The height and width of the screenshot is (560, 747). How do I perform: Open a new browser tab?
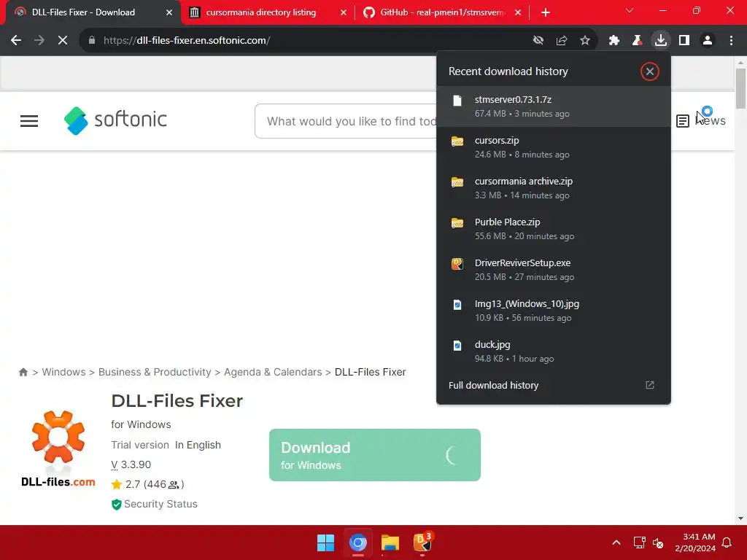click(546, 12)
